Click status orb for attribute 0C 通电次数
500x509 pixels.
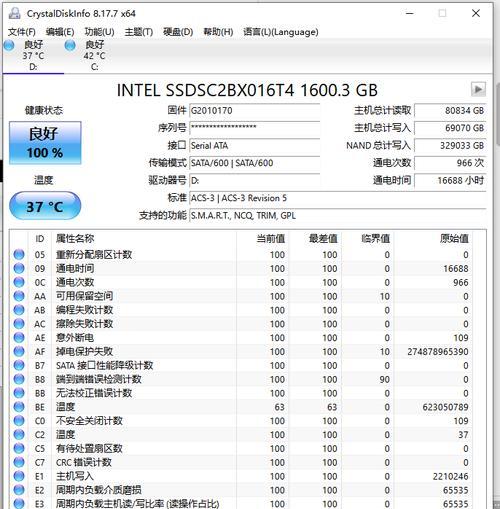pos(19,282)
